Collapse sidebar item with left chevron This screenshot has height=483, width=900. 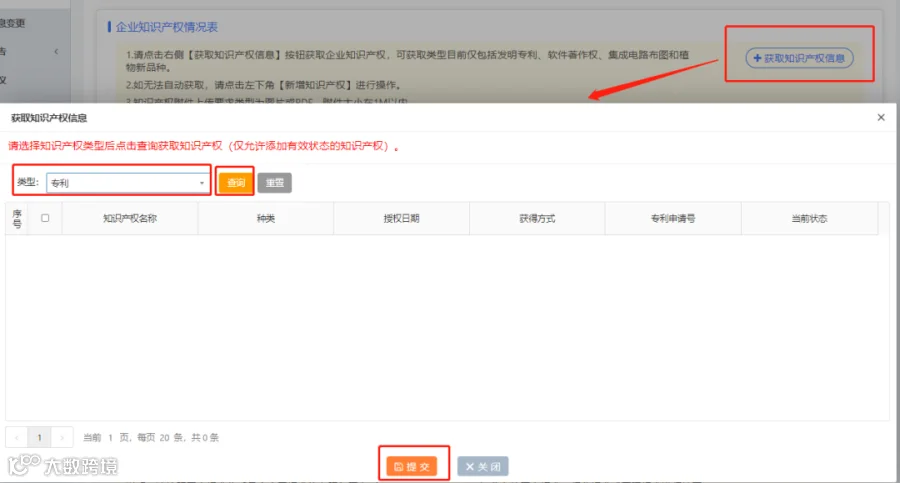click(56, 52)
